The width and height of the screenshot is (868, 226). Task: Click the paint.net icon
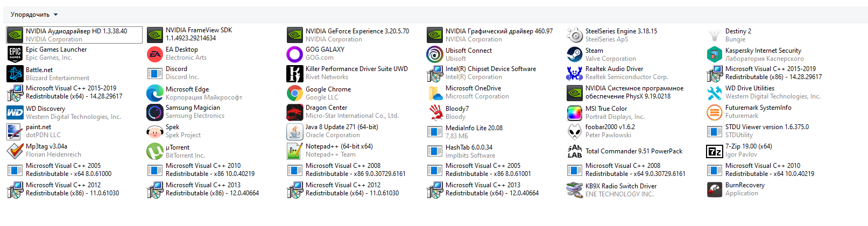[15, 131]
